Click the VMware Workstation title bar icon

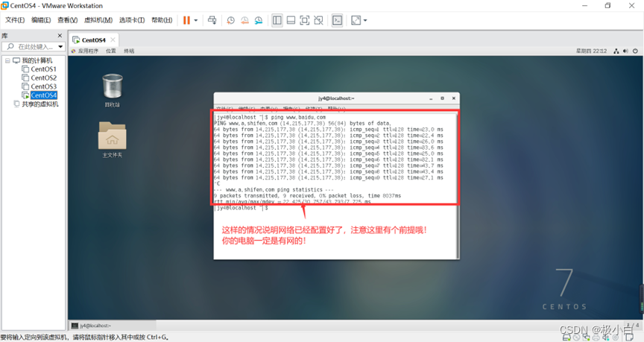[4, 6]
